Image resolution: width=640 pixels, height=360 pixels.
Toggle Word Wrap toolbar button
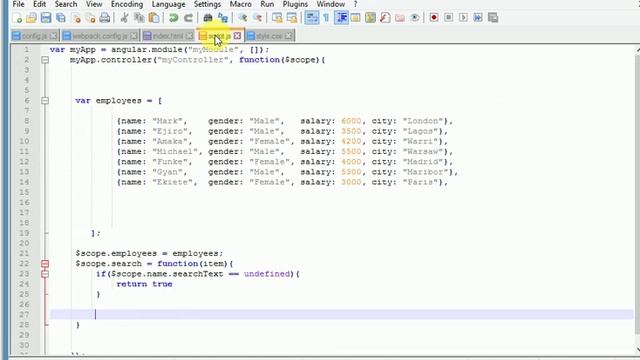(x=311, y=18)
